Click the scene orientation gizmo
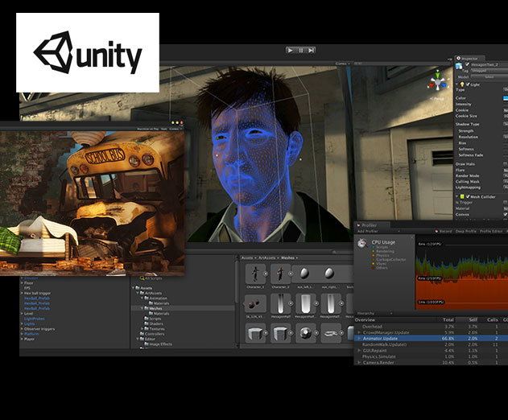This screenshot has height=420, width=508. point(438,81)
